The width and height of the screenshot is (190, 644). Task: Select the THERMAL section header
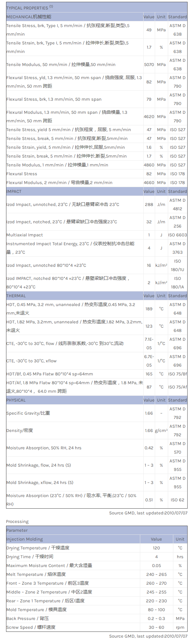click(16, 296)
